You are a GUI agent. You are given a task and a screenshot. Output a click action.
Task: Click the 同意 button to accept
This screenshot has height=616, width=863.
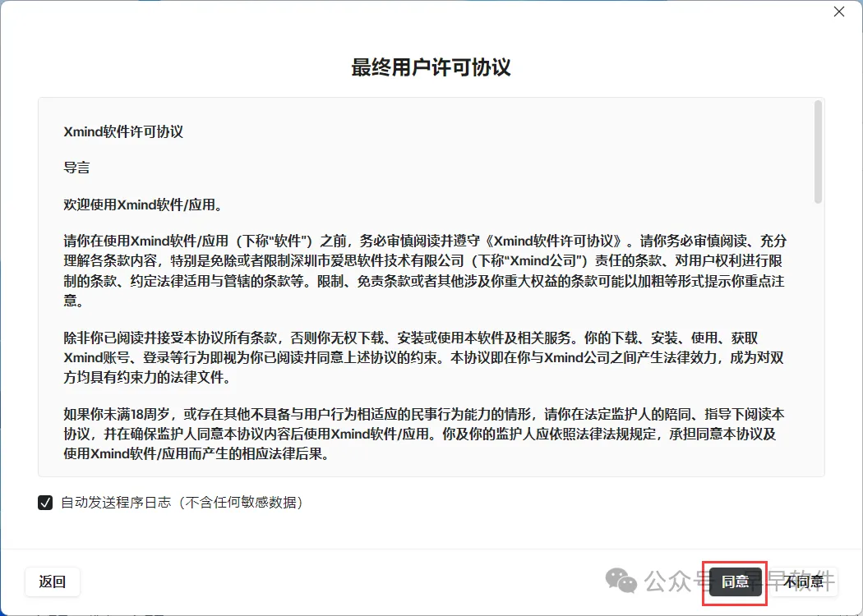(736, 582)
